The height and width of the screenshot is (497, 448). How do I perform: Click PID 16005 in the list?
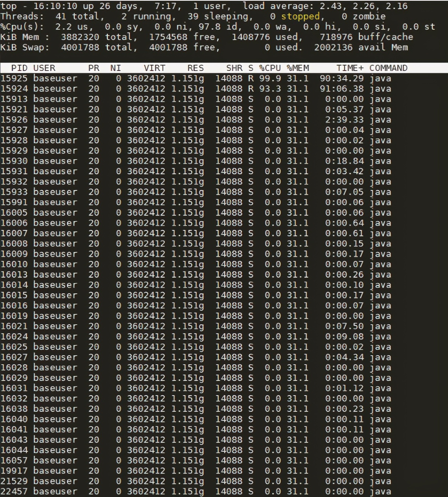(14, 213)
